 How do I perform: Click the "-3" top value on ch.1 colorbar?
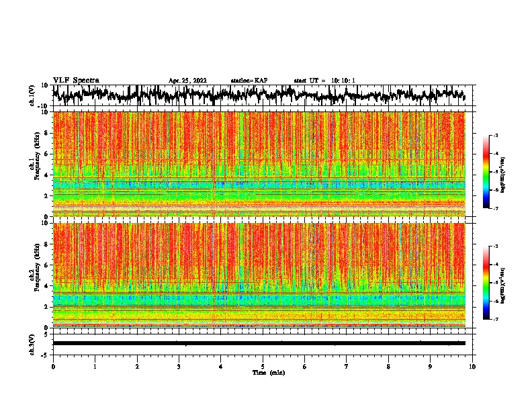coord(496,135)
